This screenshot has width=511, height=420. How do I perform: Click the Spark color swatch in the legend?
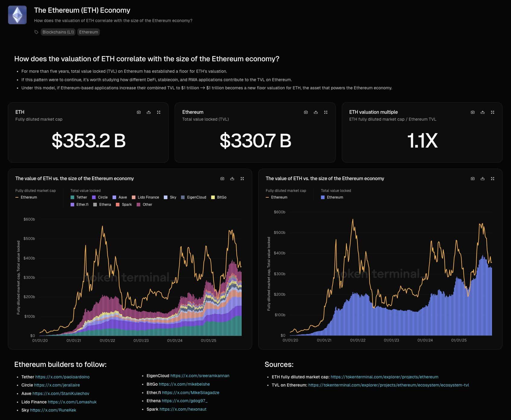click(x=118, y=205)
